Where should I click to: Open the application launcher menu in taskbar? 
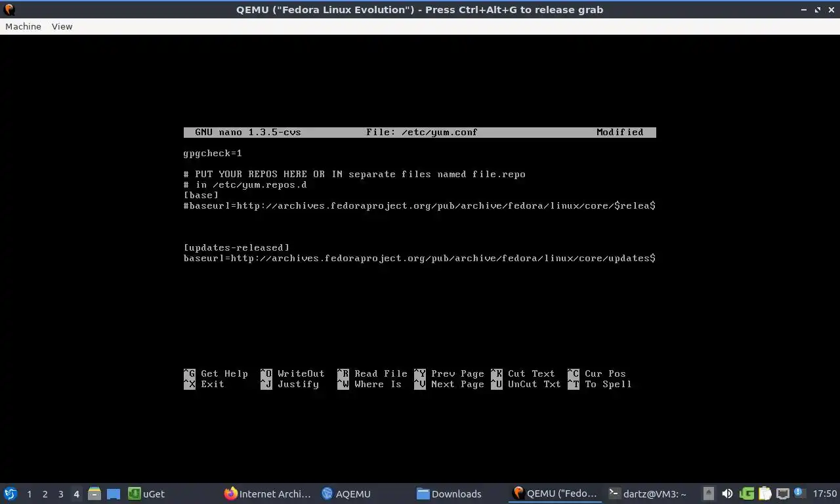pos(10,493)
